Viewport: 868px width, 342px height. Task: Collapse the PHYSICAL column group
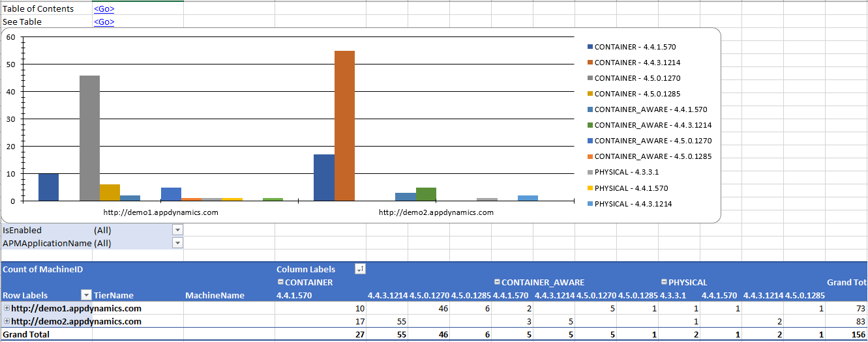(664, 282)
